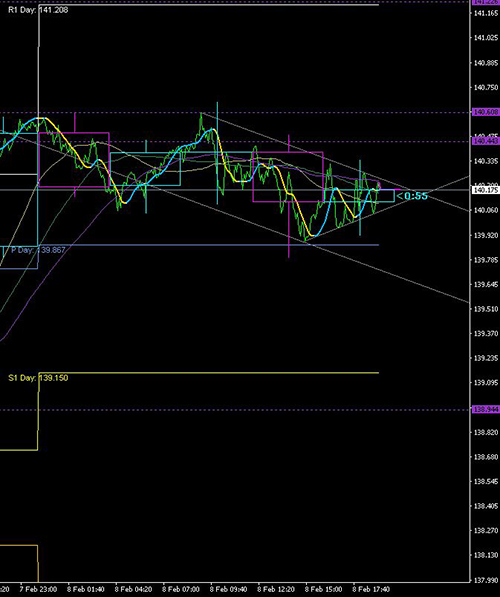500x597 pixels.
Task: Select the 8 Feb 12:20 time axis label
Action: click(x=276, y=589)
